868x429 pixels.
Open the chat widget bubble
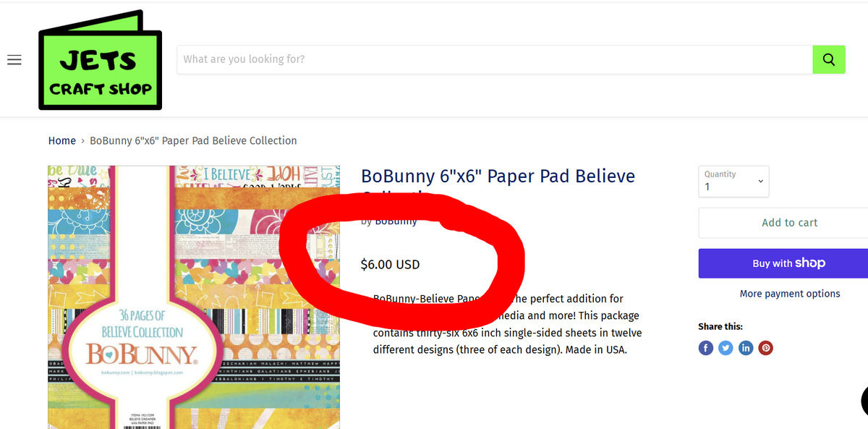(864, 402)
